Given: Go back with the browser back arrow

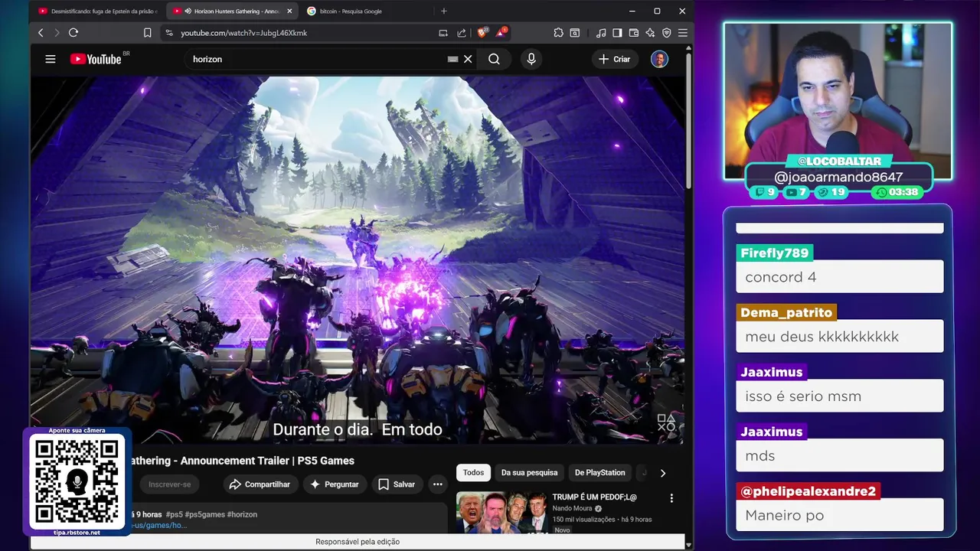Looking at the screenshot, I should [41, 33].
